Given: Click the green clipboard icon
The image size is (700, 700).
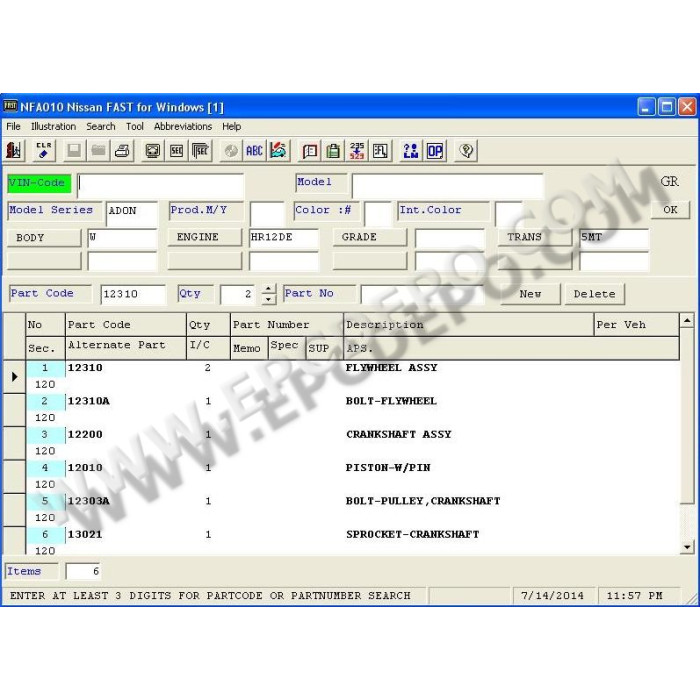Looking at the screenshot, I should tap(333, 151).
